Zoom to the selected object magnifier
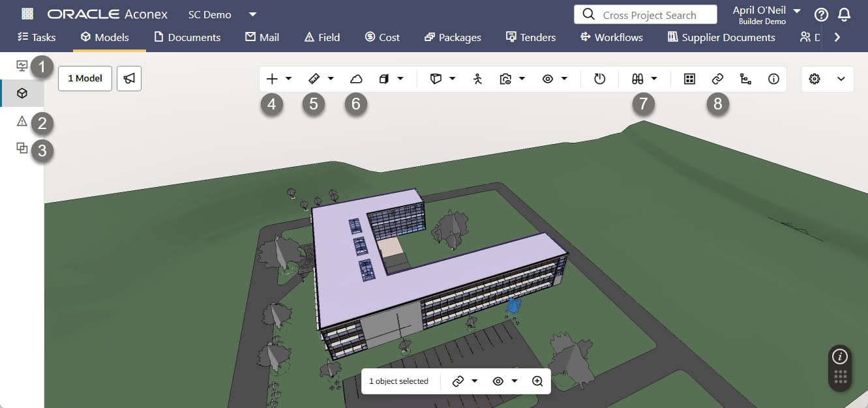This screenshot has width=868, height=408. point(537,381)
